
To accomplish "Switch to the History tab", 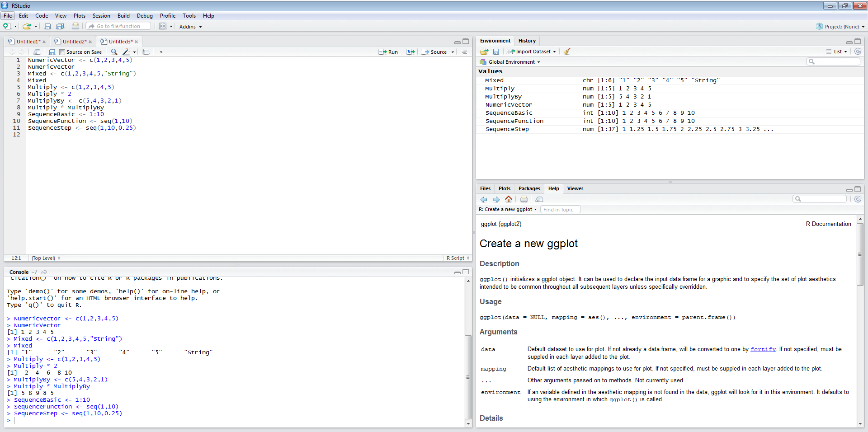I will [x=527, y=41].
